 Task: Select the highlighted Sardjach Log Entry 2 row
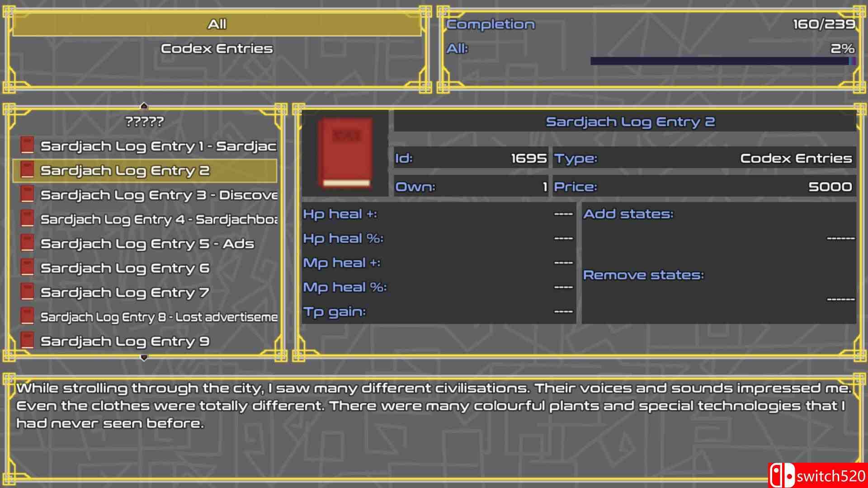tap(145, 171)
